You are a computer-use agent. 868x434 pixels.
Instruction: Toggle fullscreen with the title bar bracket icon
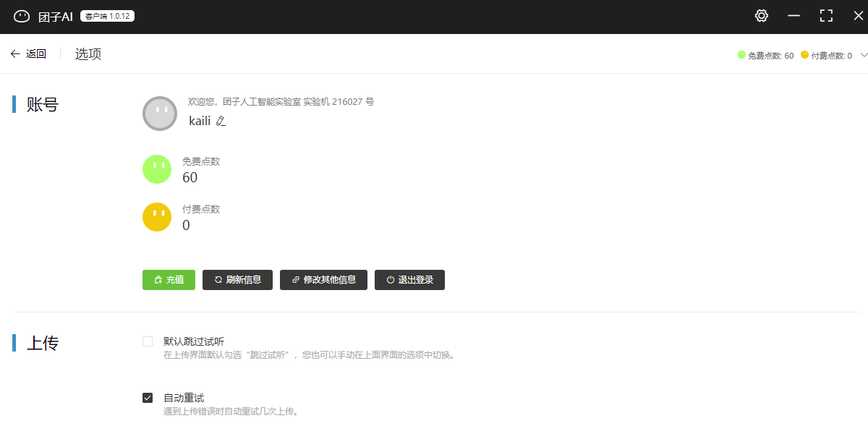[x=826, y=16]
